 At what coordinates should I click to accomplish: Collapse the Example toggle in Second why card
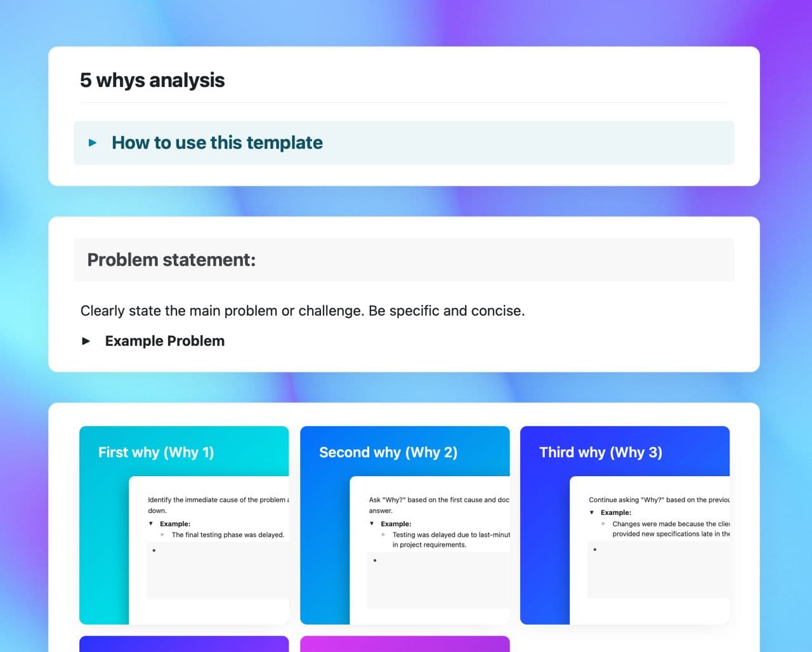point(372,524)
